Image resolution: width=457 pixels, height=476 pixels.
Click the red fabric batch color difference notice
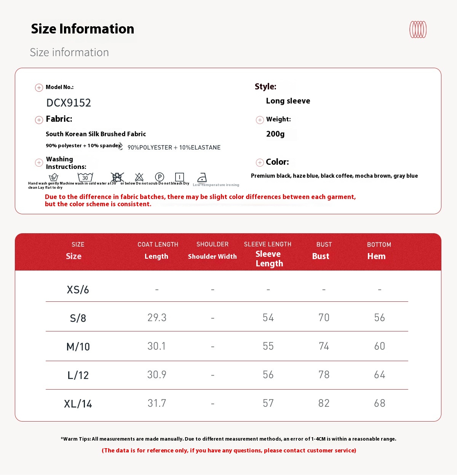(200, 201)
